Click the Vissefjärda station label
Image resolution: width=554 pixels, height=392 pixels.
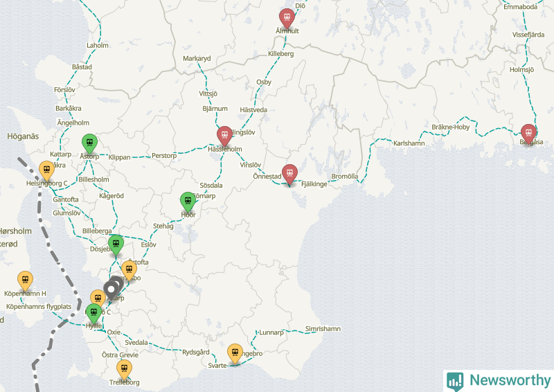[x=528, y=35]
